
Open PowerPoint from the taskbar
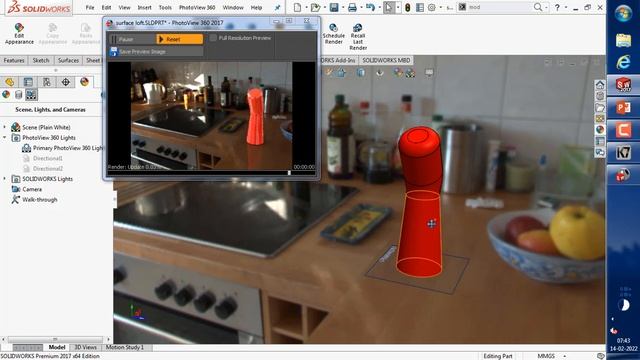[x=623, y=108]
